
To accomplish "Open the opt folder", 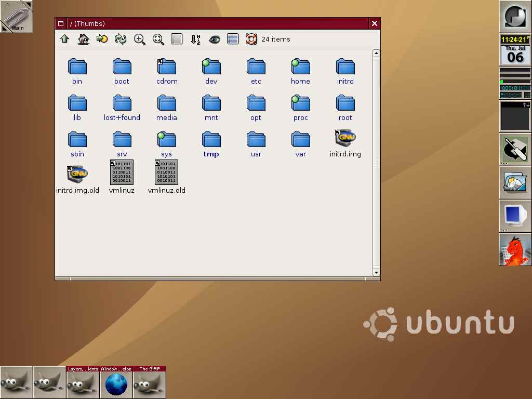I will point(256,108).
